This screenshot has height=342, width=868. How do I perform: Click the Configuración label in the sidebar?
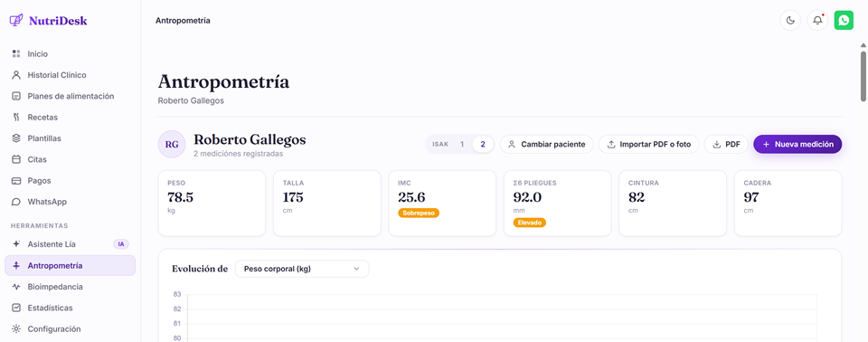54,328
